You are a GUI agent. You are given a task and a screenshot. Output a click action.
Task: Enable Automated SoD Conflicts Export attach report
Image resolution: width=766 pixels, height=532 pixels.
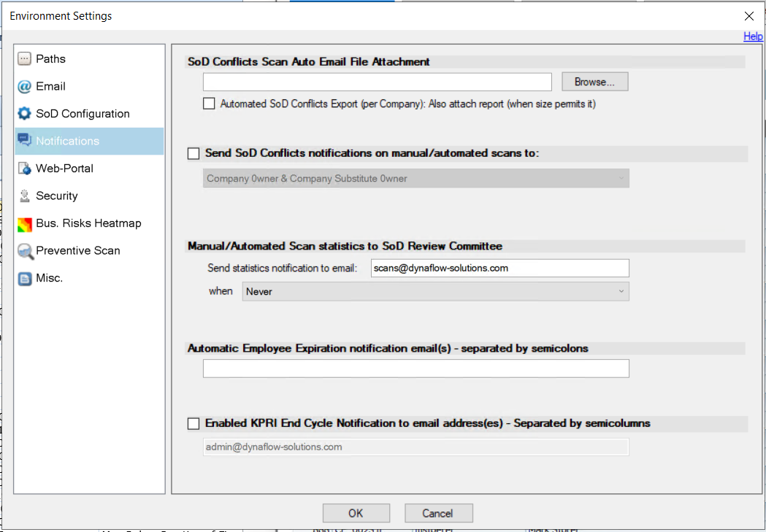point(209,104)
